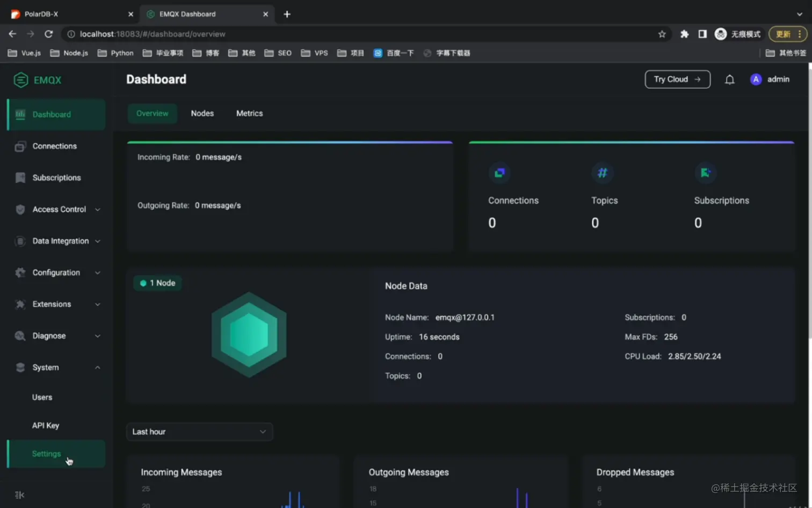The height and width of the screenshot is (508, 812).
Task: Click the CPU Load value 2.85/2.50/2.24
Action: (694, 356)
